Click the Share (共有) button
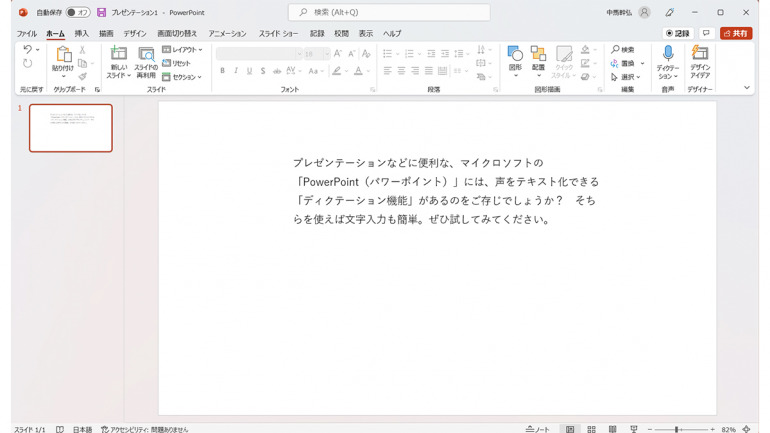The height and width of the screenshot is (433, 770). pyautogui.click(x=736, y=33)
